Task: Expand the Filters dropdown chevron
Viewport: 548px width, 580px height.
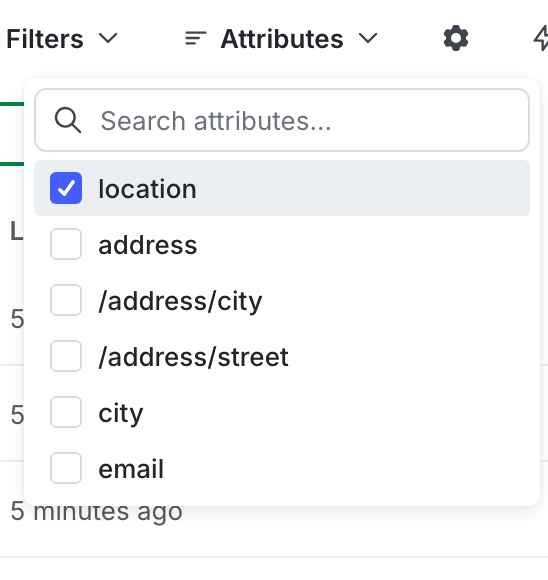Action: click(108, 38)
